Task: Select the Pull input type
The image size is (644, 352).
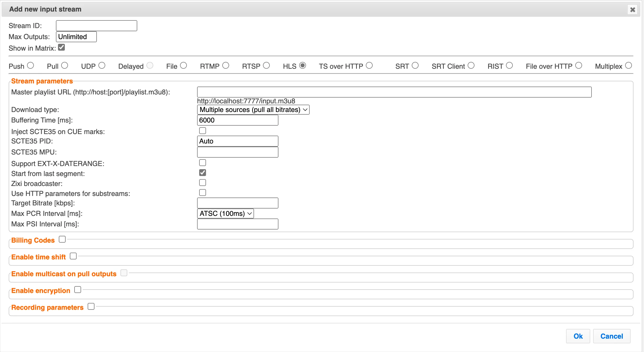Action: (65, 65)
